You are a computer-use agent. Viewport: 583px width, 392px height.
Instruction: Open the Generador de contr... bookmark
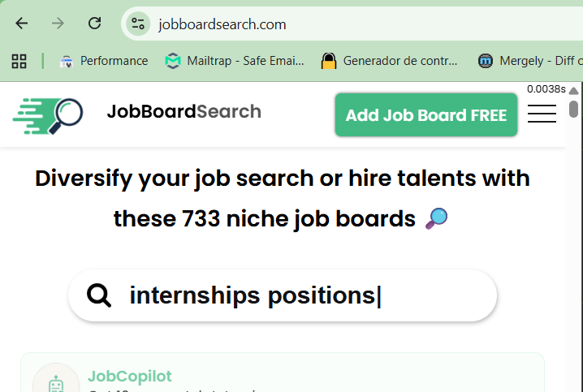tap(389, 60)
